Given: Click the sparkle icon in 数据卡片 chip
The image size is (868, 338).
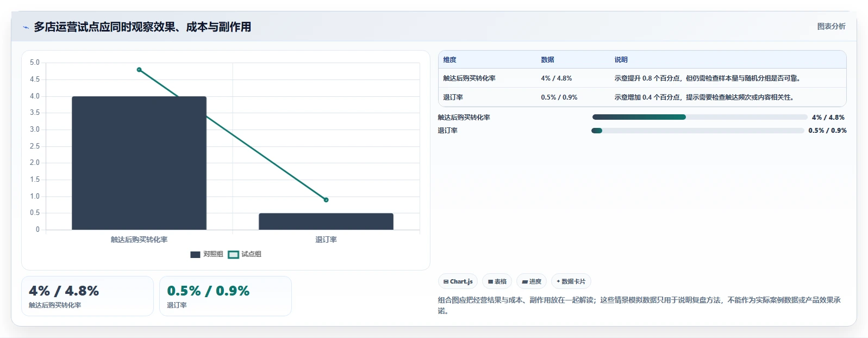Looking at the screenshot, I should pos(558,281).
